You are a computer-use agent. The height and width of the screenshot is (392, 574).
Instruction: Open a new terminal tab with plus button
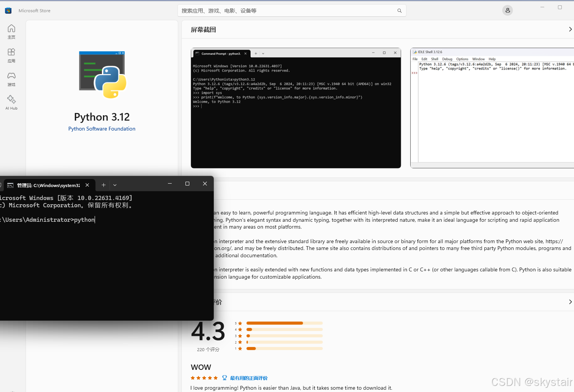103,185
